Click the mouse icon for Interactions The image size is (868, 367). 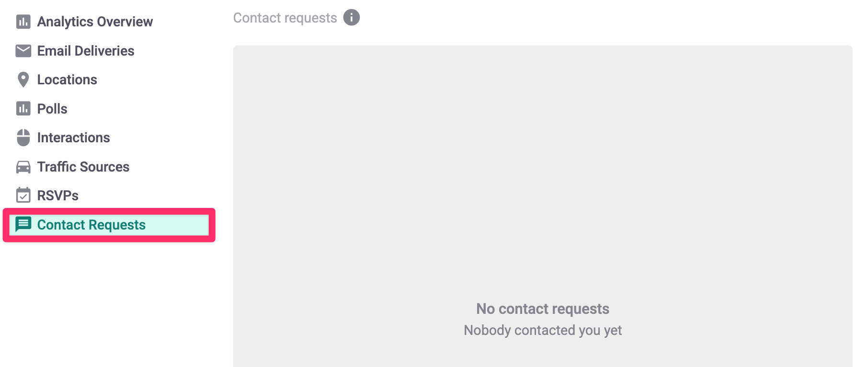pos(23,138)
